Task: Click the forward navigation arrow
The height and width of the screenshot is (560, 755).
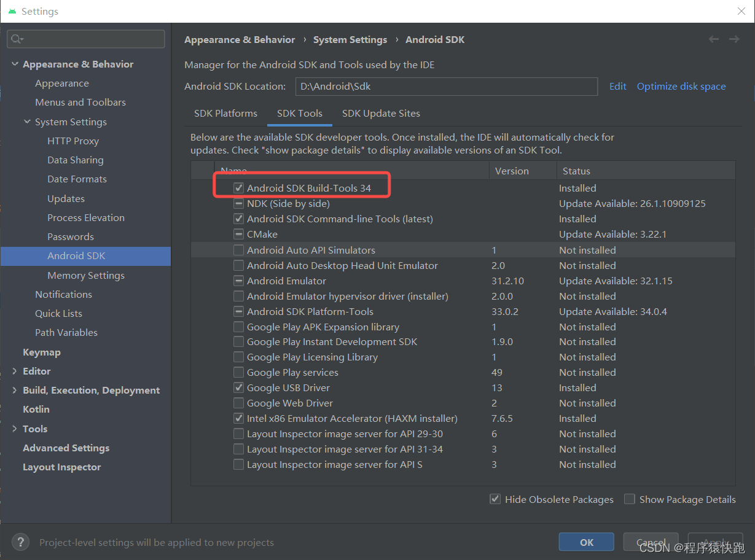Action: tap(734, 39)
